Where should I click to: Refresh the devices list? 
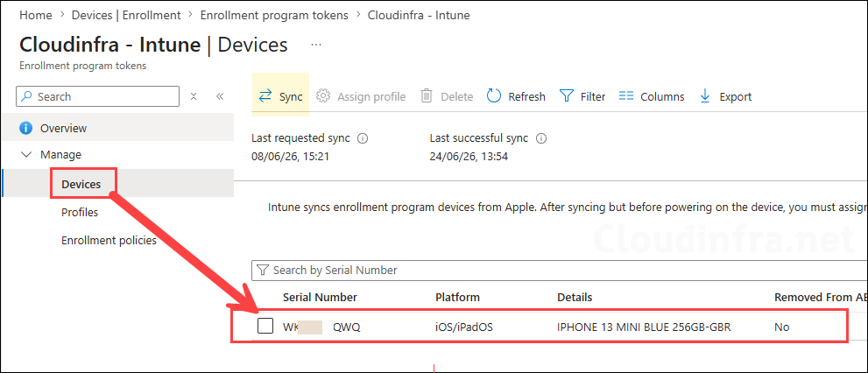(517, 96)
